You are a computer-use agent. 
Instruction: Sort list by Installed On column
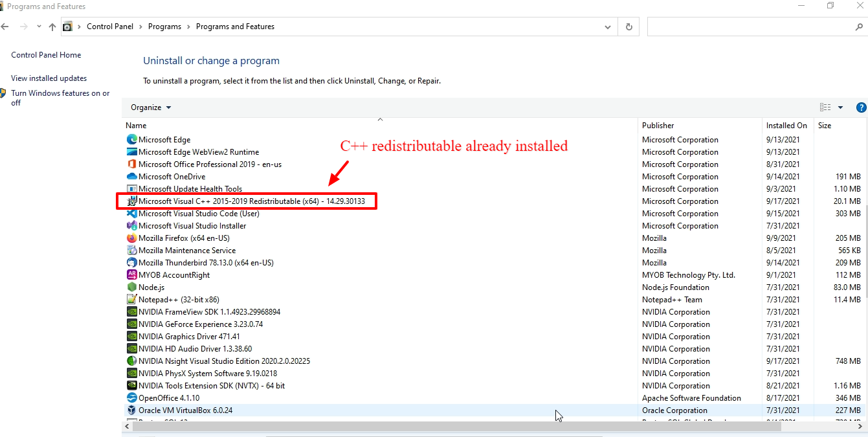click(x=788, y=126)
